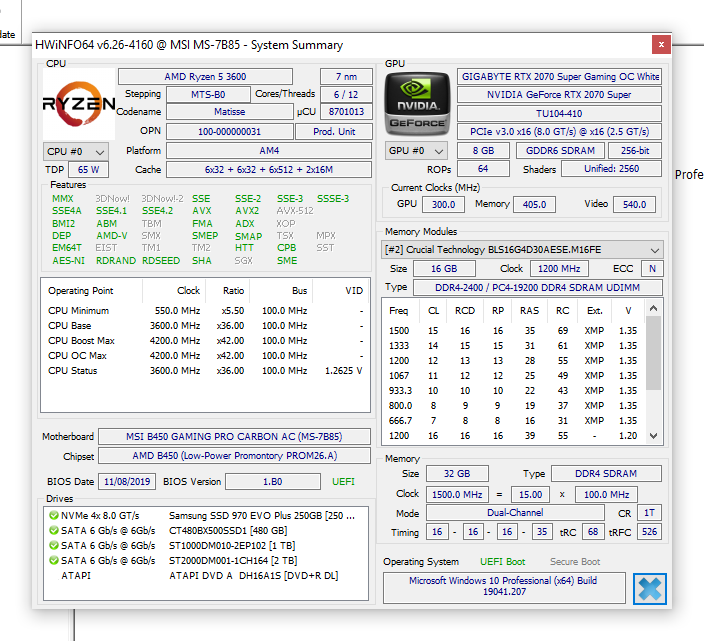704x641 pixels.
Task: Click the Samsung SSD 970 EVO Plus entry
Action: click(x=262, y=515)
